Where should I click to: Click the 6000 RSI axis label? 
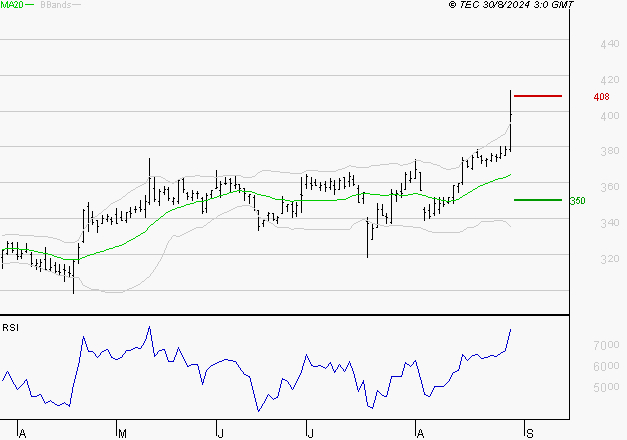coord(606,366)
